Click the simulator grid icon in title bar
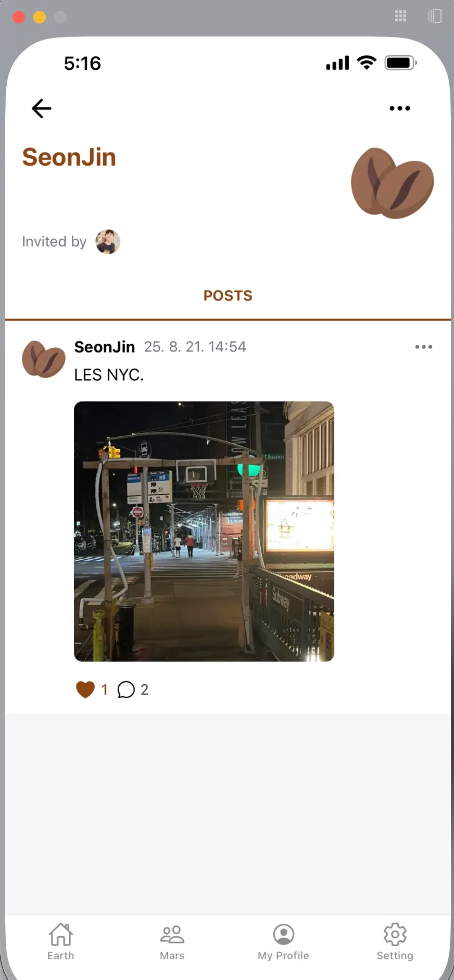This screenshot has width=454, height=980. (x=400, y=16)
